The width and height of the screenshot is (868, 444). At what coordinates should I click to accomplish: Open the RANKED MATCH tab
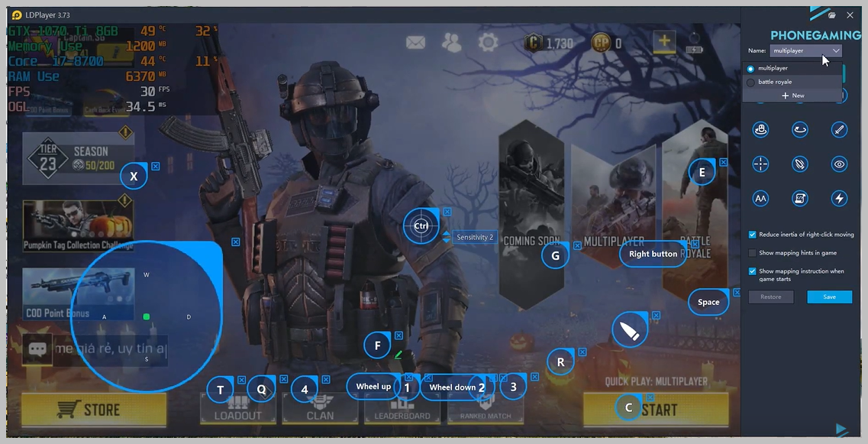point(486,409)
